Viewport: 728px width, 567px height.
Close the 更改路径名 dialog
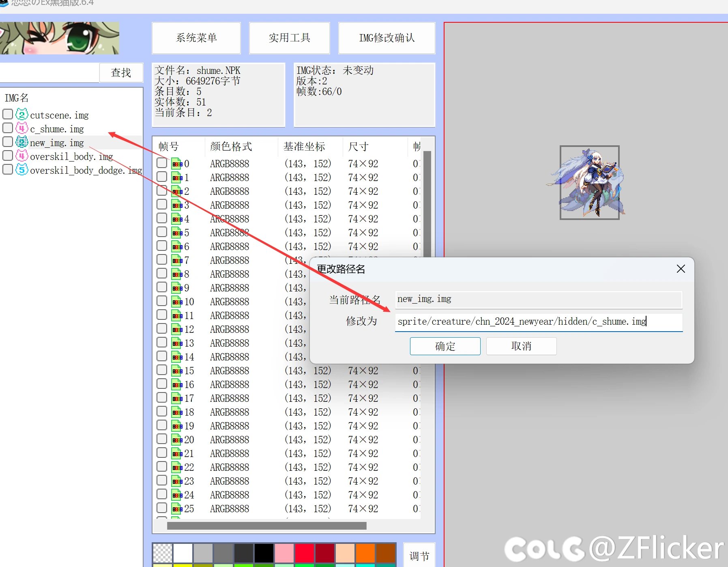(x=681, y=269)
